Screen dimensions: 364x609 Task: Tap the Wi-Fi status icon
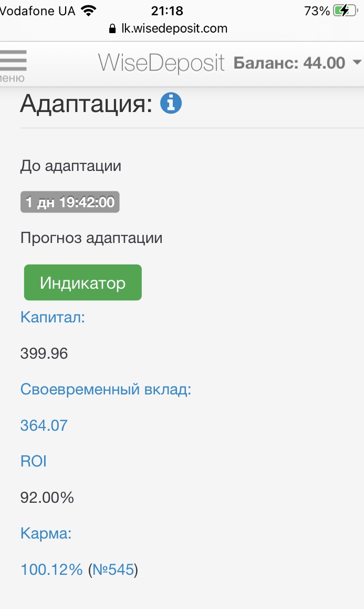(x=89, y=11)
